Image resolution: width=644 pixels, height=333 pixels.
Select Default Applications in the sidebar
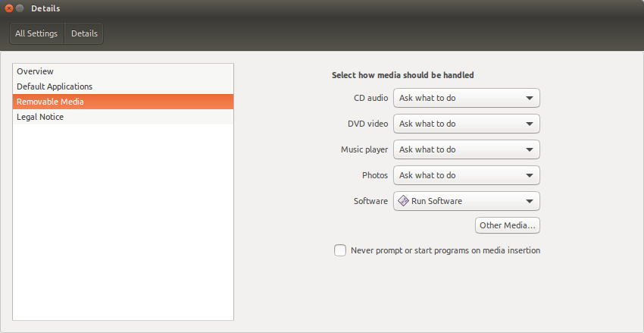tap(123, 86)
